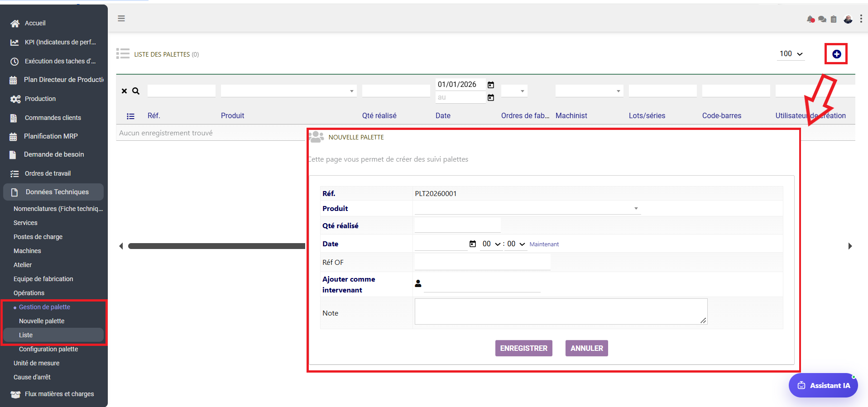Image resolution: width=868 pixels, height=407 pixels.
Task: Open the hour dropdown in Date field
Action: (491, 244)
